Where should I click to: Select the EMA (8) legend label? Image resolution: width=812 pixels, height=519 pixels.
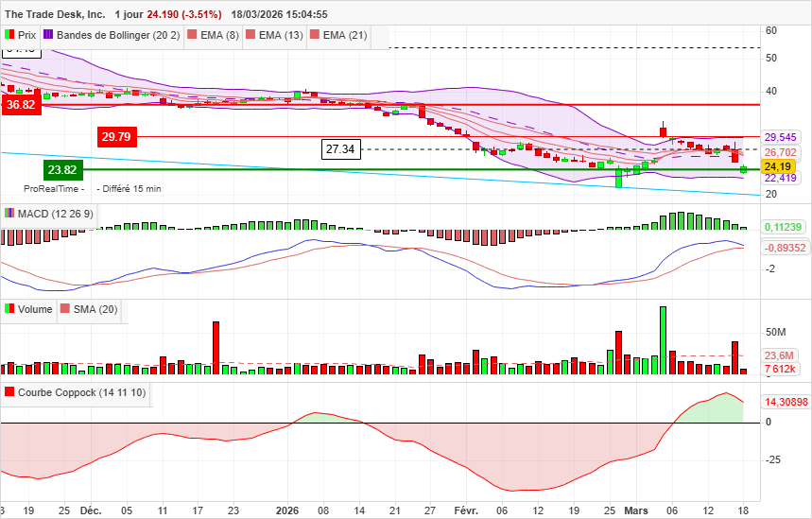(219, 35)
